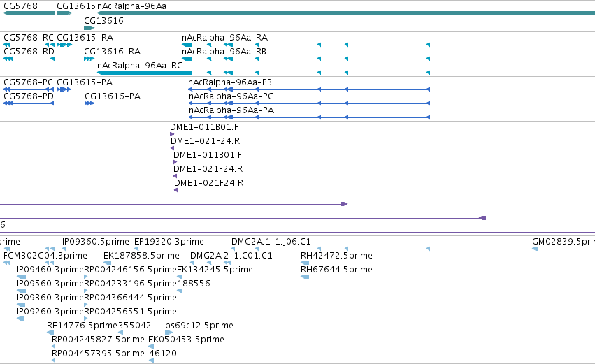Select EST EK187858.5prime

pos(141,256)
